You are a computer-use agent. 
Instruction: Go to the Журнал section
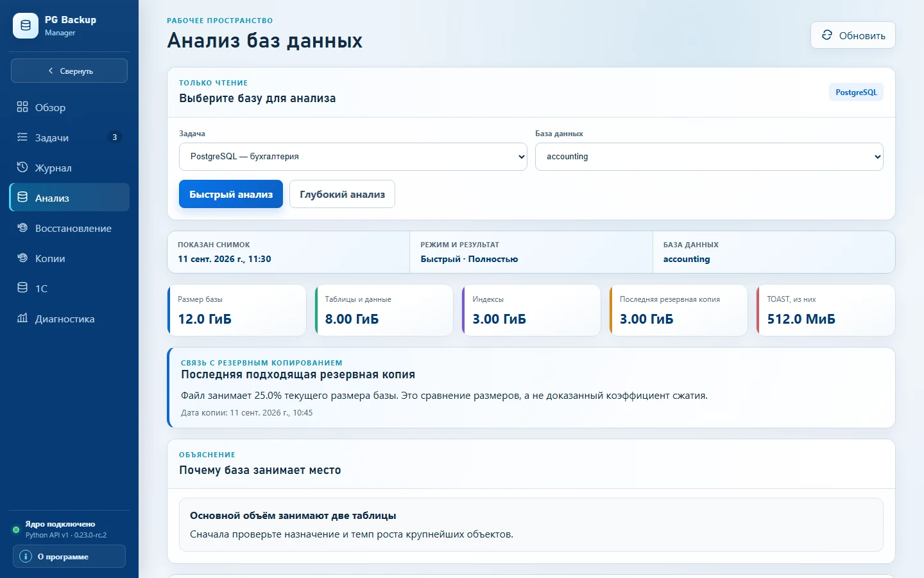coord(69,168)
